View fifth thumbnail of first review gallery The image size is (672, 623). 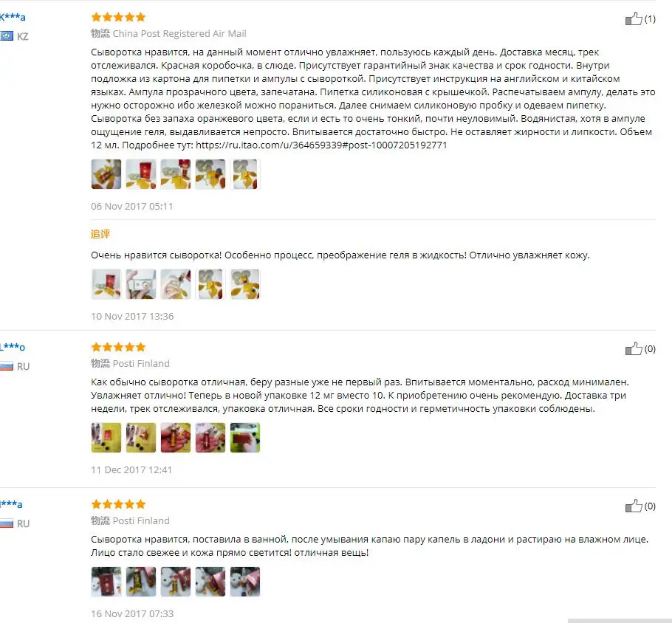coord(245,174)
